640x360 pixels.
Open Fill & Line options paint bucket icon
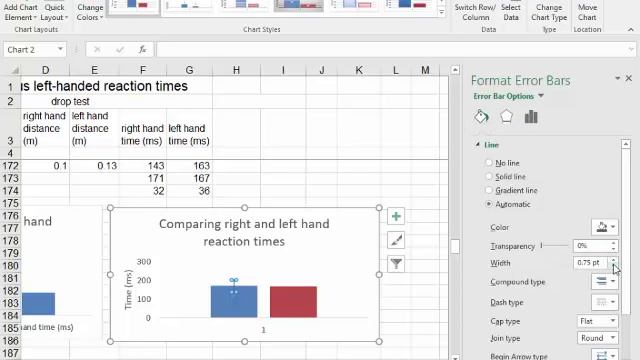pos(481,117)
